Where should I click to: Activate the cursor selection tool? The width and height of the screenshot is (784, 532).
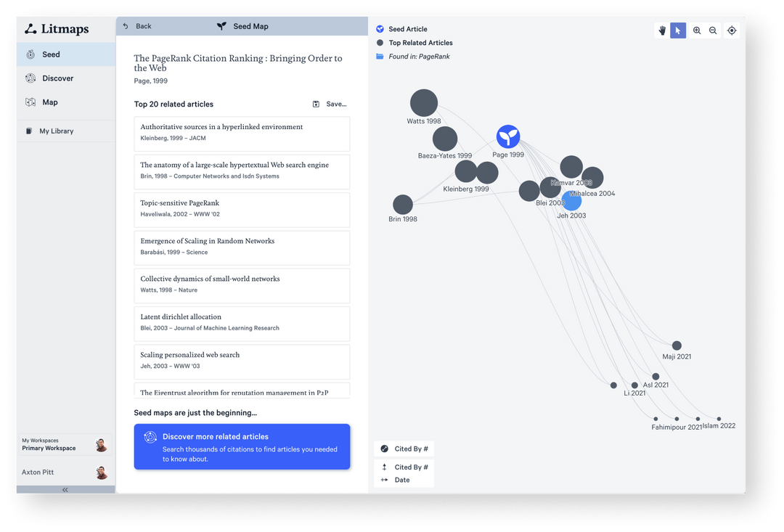[678, 30]
